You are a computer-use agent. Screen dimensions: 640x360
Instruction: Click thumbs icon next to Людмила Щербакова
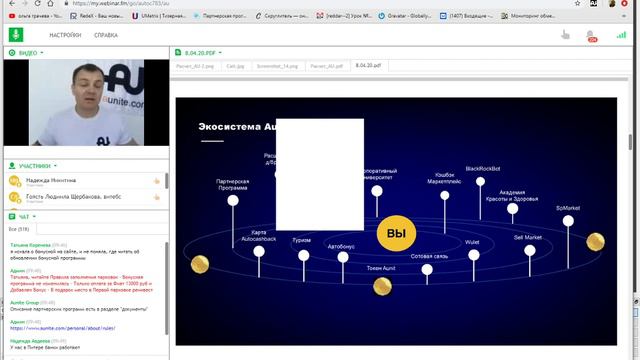pos(156,197)
